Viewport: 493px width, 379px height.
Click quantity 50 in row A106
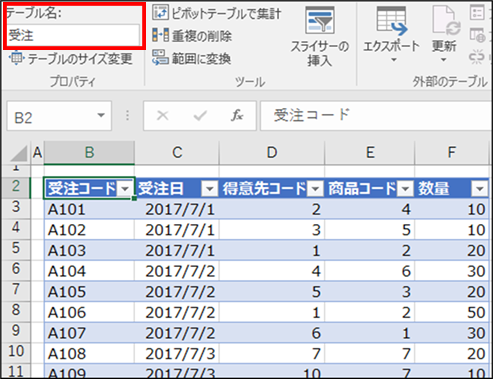pyautogui.click(x=451, y=313)
